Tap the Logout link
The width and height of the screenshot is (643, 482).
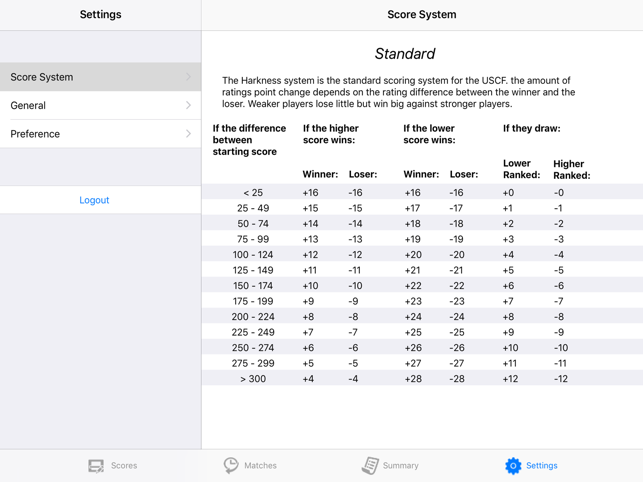[x=94, y=200]
